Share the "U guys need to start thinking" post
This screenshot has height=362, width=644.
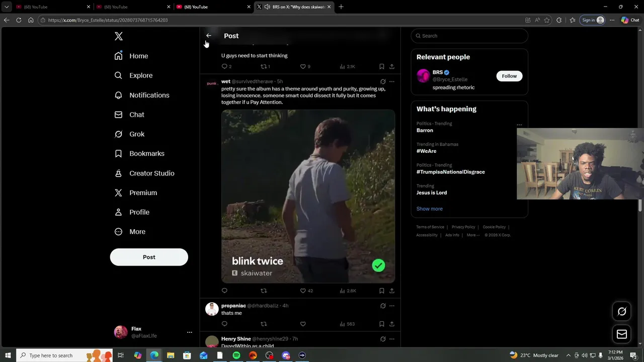[x=392, y=66]
